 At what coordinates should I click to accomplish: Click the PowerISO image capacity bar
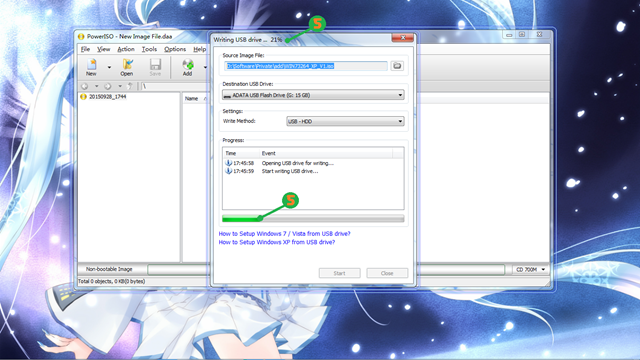point(326,269)
